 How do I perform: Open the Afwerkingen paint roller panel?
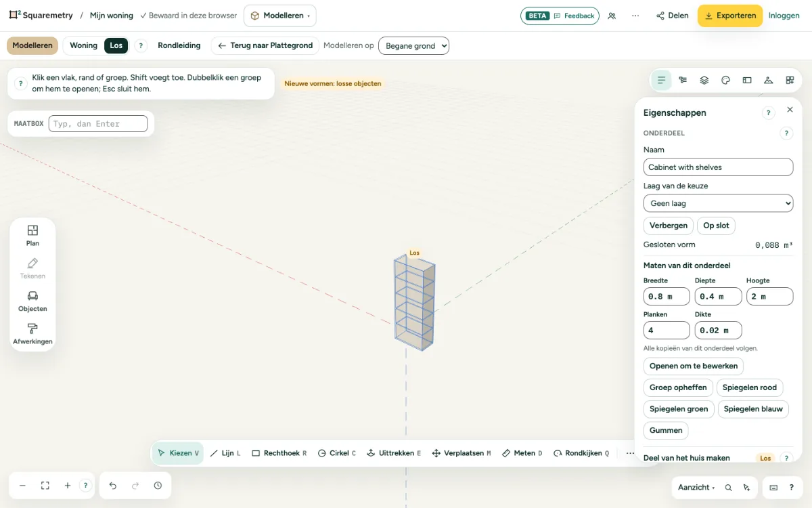click(x=32, y=334)
